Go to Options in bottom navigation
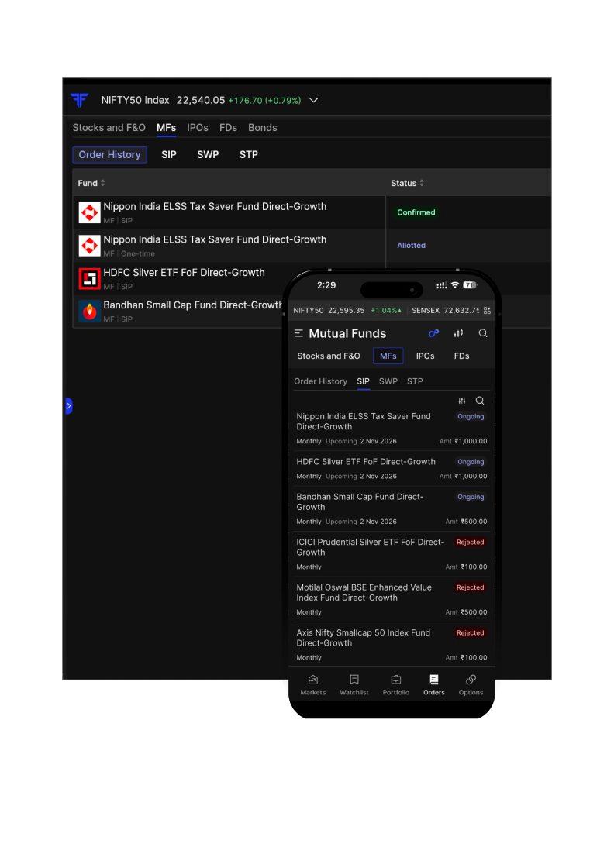The width and height of the screenshot is (614, 868). 471,685
